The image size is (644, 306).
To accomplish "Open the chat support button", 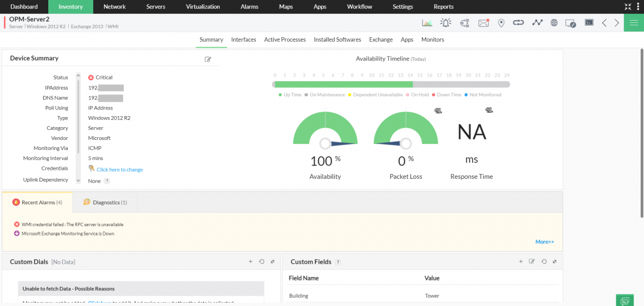I will click(x=625, y=300).
